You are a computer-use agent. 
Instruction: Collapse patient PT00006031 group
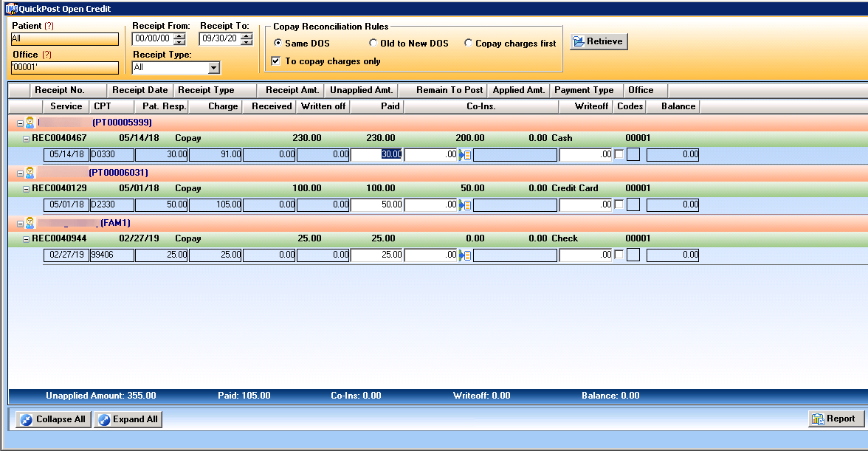click(x=20, y=173)
